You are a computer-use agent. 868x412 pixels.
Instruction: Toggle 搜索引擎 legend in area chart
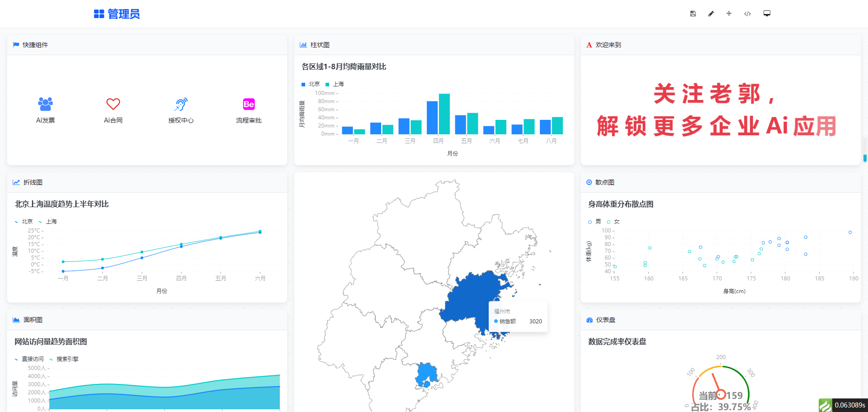(x=64, y=359)
